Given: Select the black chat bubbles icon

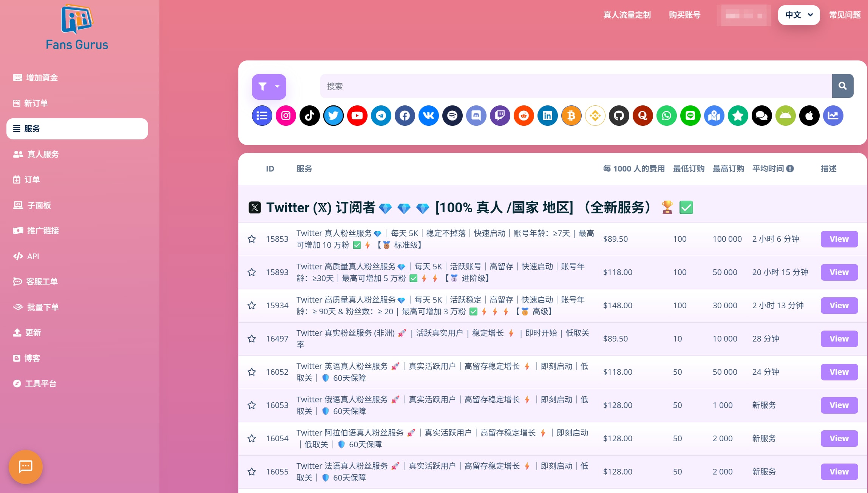Looking at the screenshot, I should point(761,116).
